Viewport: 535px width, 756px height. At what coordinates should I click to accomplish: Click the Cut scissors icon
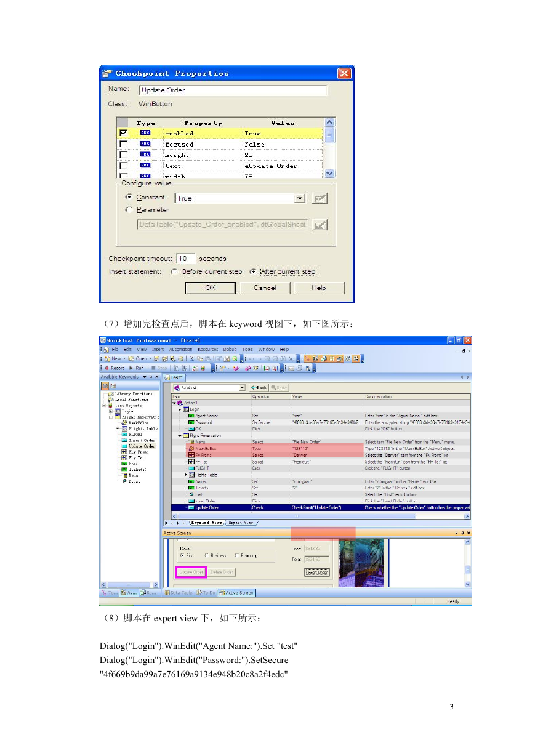coord(191,358)
